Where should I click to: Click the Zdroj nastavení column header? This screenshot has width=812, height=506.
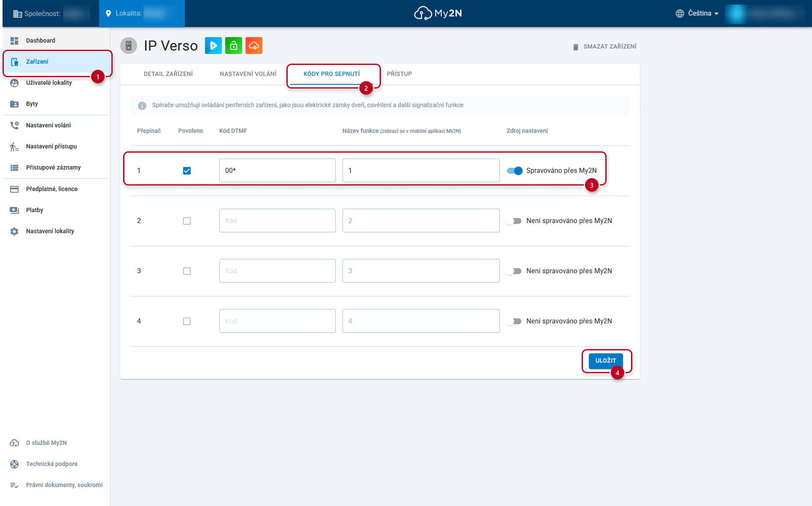point(527,131)
